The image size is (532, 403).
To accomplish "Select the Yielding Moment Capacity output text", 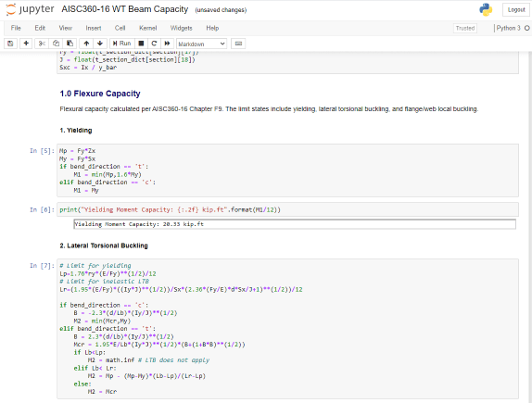I will tap(139, 224).
